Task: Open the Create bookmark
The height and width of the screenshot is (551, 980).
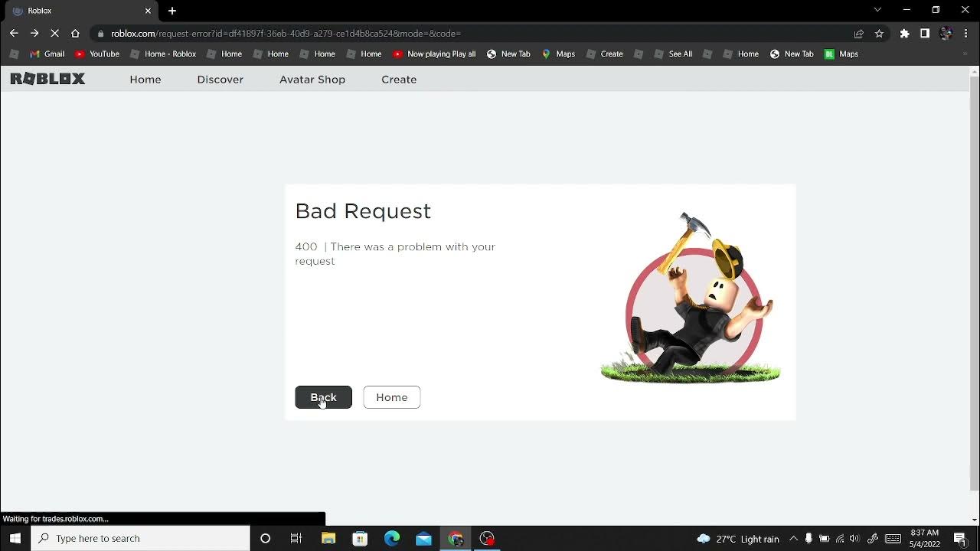Action: pyautogui.click(x=604, y=54)
